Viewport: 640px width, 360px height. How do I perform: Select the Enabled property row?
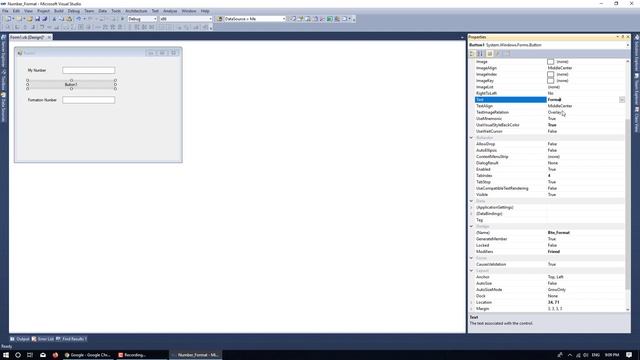point(549,169)
